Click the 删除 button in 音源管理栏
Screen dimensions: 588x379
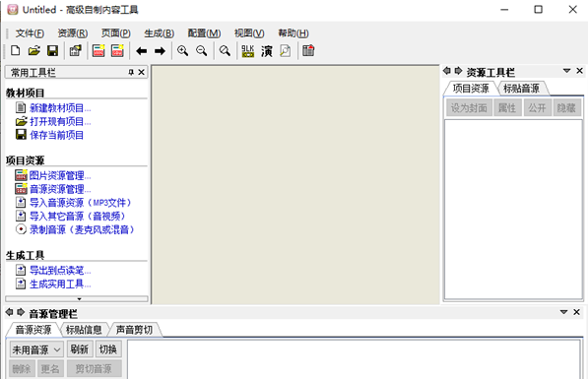[x=22, y=369]
